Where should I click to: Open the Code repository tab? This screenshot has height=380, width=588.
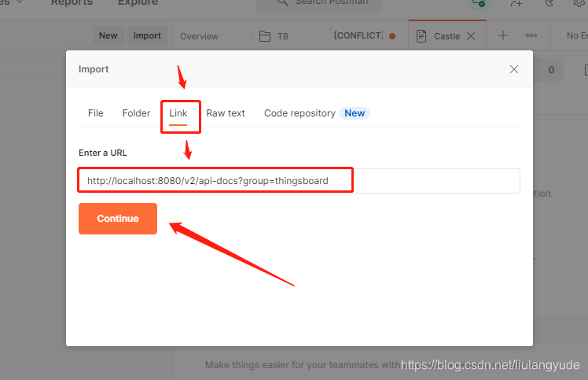coord(300,113)
